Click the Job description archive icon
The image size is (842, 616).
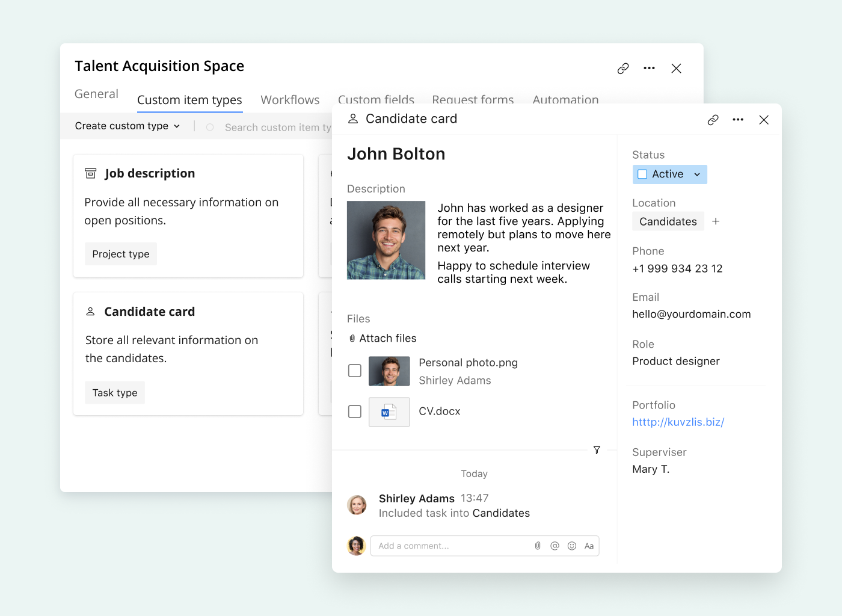(x=91, y=173)
